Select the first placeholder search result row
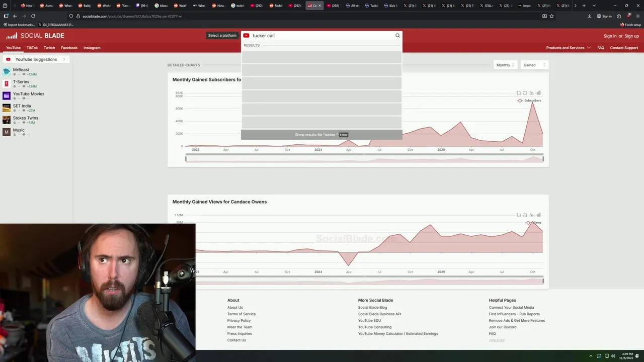The height and width of the screenshot is (362, 644). click(x=321, y=57)
